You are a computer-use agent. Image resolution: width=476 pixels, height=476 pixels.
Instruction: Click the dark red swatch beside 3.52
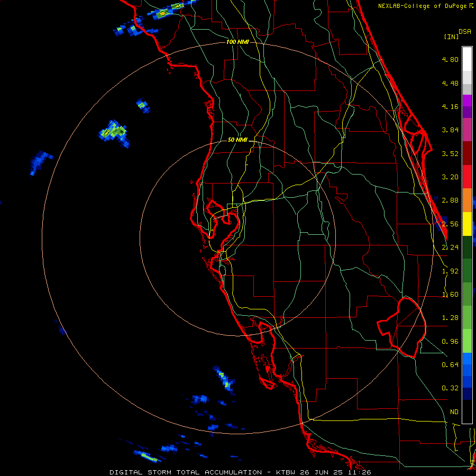[467, 153]
